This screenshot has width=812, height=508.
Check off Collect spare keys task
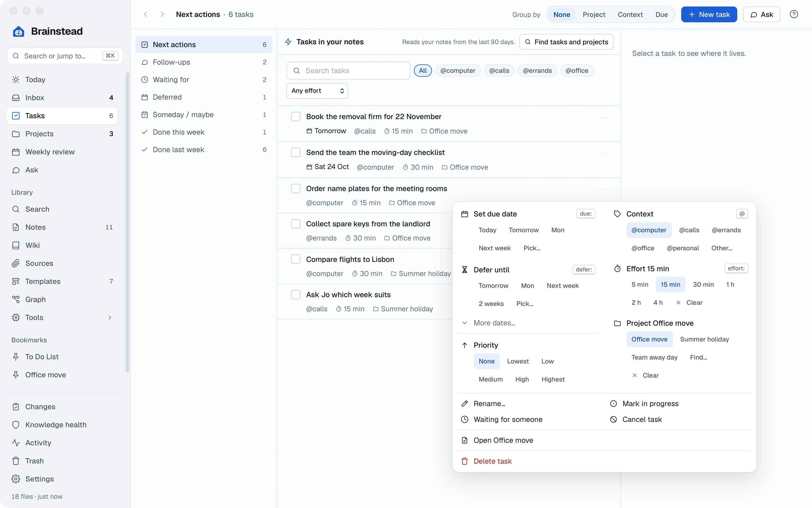[295, 224]
